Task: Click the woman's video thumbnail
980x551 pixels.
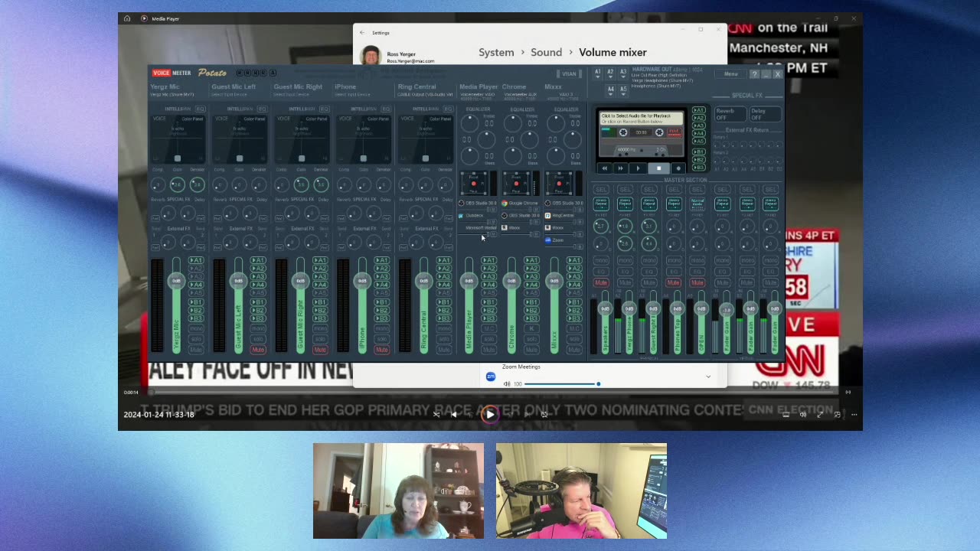Action: pyautogui.click(x=398, y=491)
